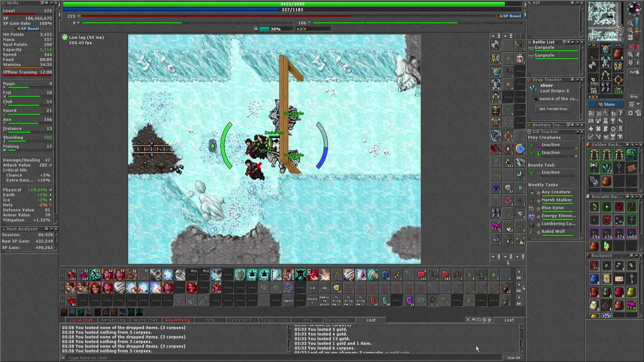The image size is (644, 362).
Task: Collapse the Kill Tracker panel
Action: click(x=578, y=132)
